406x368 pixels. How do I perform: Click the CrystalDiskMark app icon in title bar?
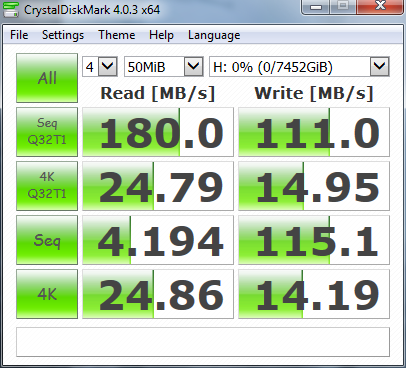point(10,9)
